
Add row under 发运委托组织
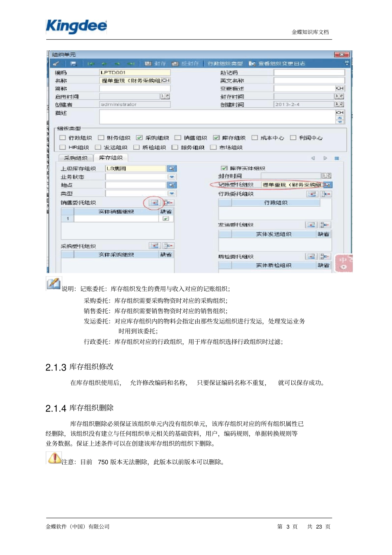[312, 225]
